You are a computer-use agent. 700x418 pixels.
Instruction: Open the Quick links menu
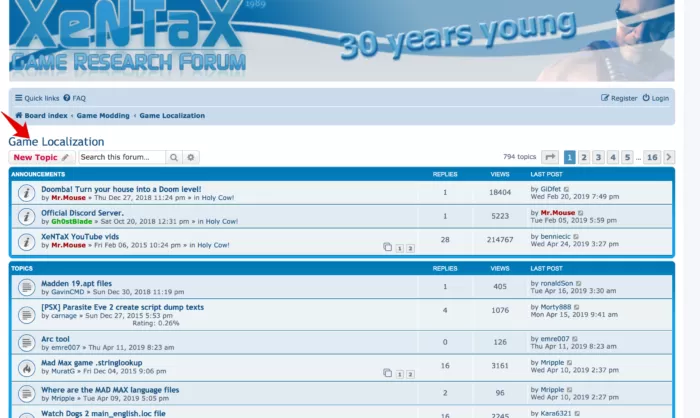37,98
